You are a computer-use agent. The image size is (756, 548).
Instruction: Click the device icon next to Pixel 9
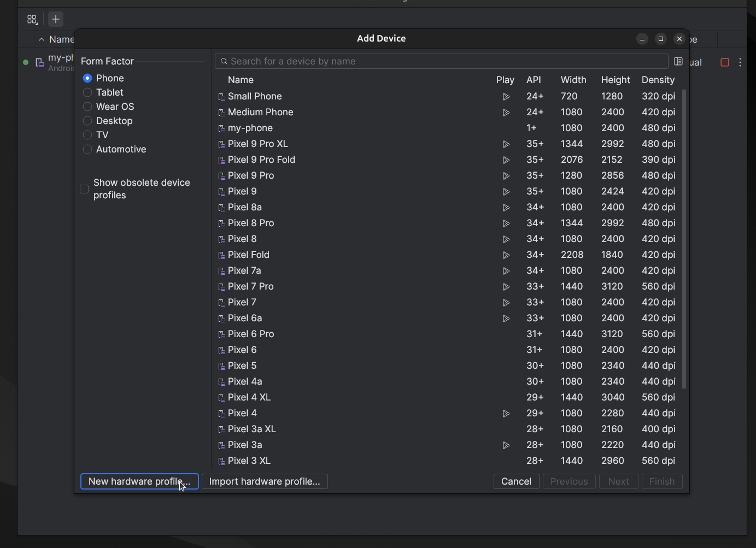[x=222, y=192]
